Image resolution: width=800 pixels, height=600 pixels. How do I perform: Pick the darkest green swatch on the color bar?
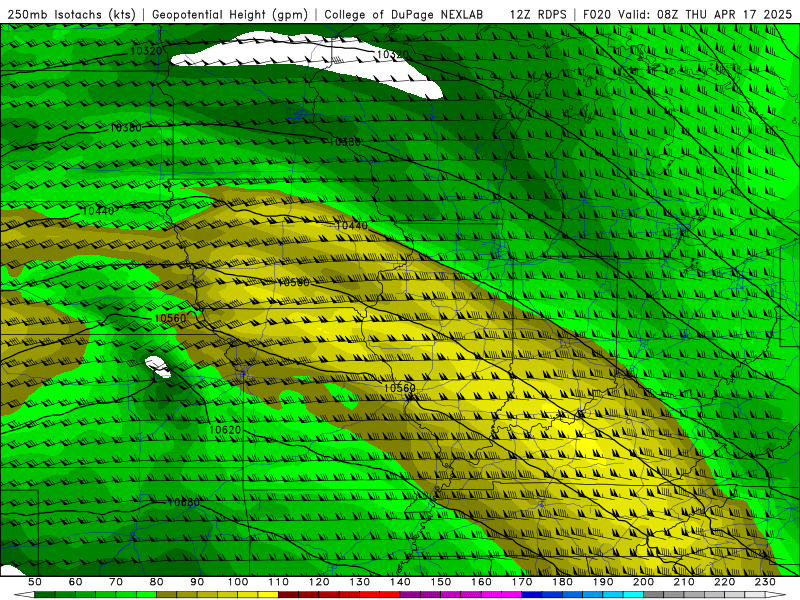click(45, 594)
